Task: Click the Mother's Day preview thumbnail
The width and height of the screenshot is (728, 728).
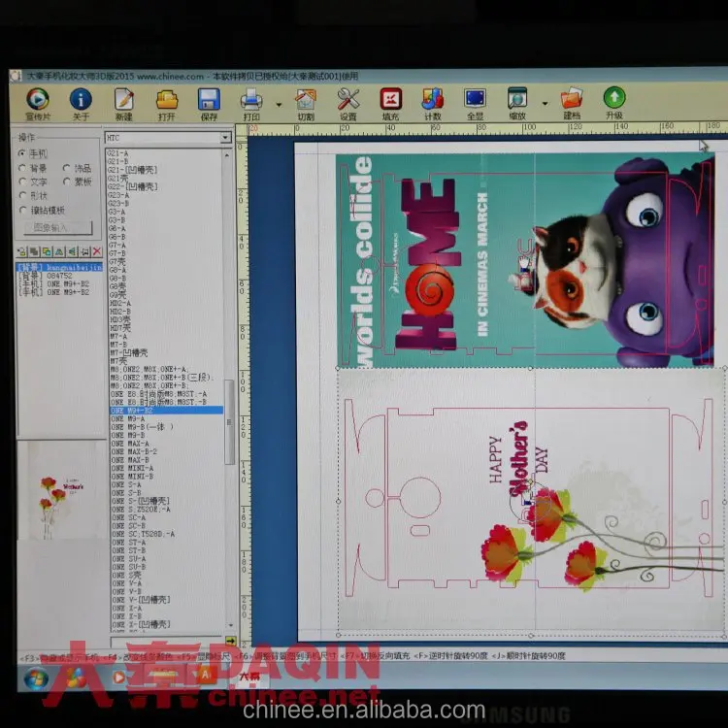Action: pos(62,489)
